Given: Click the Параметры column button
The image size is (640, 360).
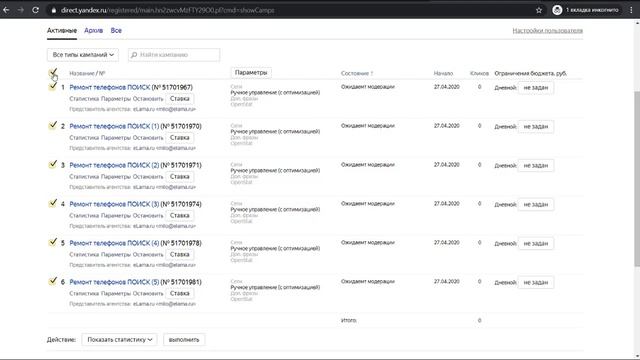Looking at the screenshot, I should 251,73.
